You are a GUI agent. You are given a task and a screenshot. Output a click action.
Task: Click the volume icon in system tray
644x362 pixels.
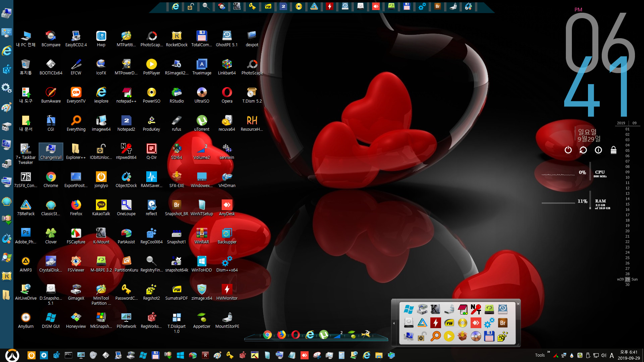pyautogui.click(x=604, y=355)
